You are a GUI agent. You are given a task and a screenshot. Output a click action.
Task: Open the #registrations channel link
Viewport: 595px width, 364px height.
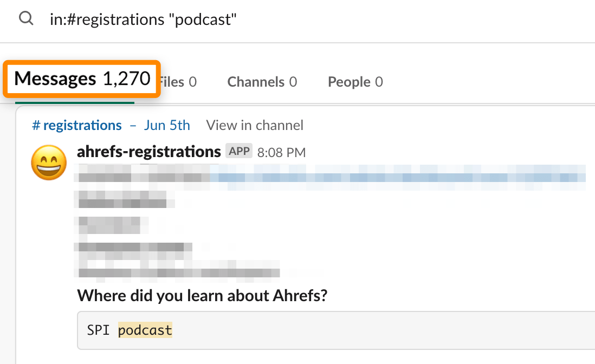tap(76, 125)
